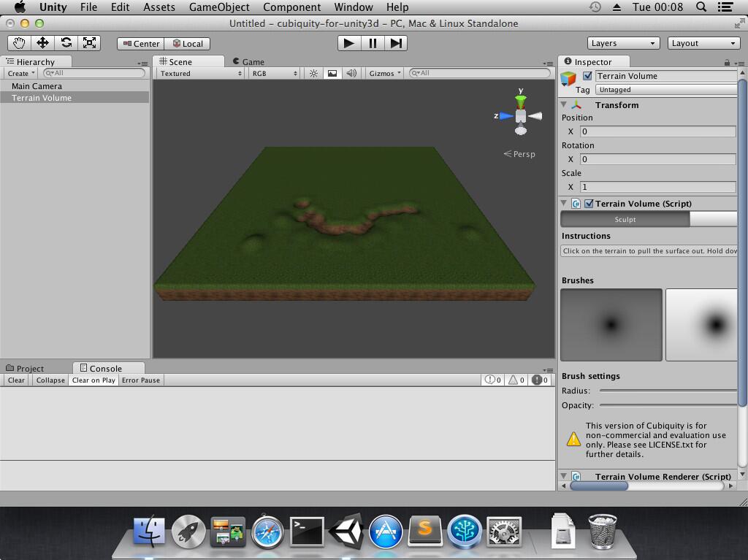This screenshot has width=748, height=560.
Task: Toggle pivot mode Center button
Action: point(141,44)
